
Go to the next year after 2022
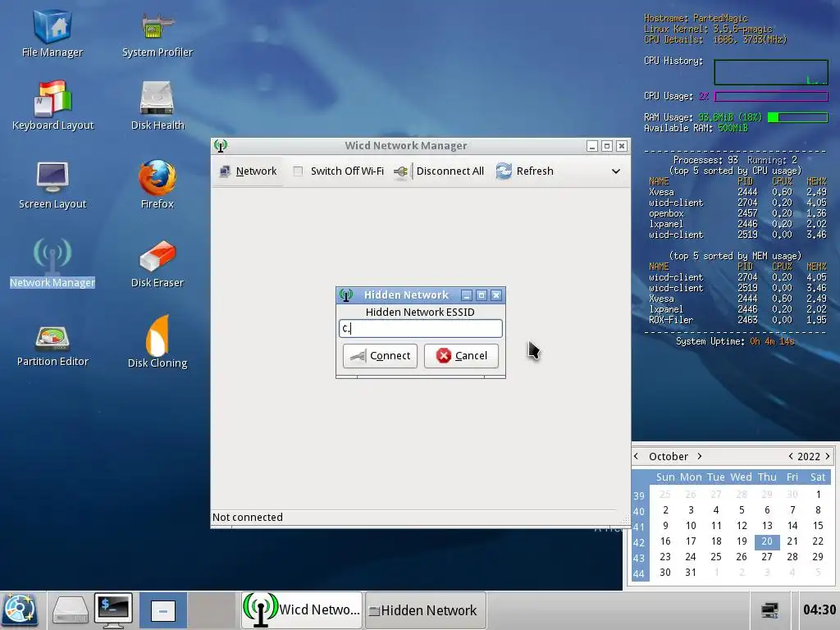tap(828, 456)
